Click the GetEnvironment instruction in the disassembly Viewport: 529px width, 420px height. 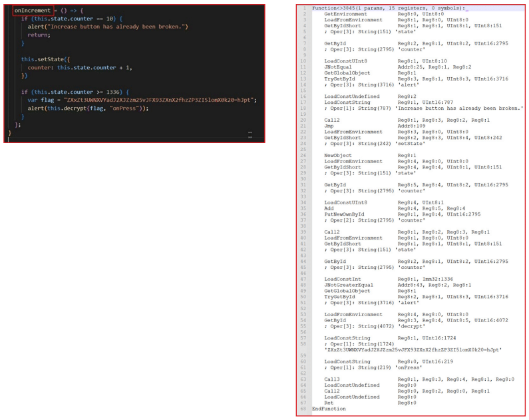point(384,14)
